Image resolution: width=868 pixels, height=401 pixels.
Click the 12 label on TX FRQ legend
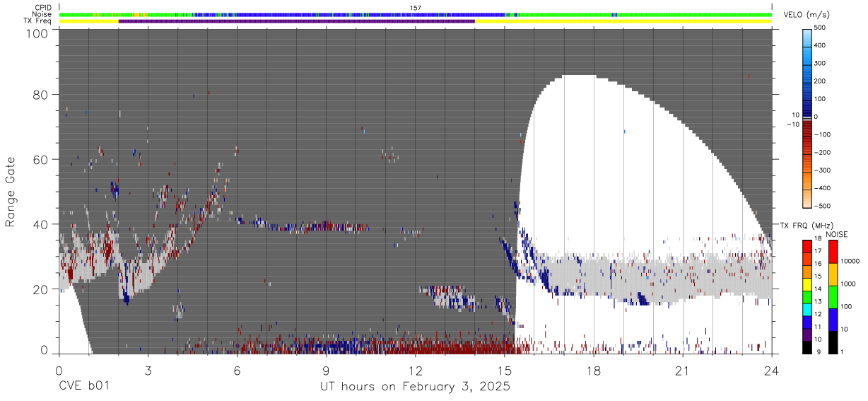tap(816, 315)
